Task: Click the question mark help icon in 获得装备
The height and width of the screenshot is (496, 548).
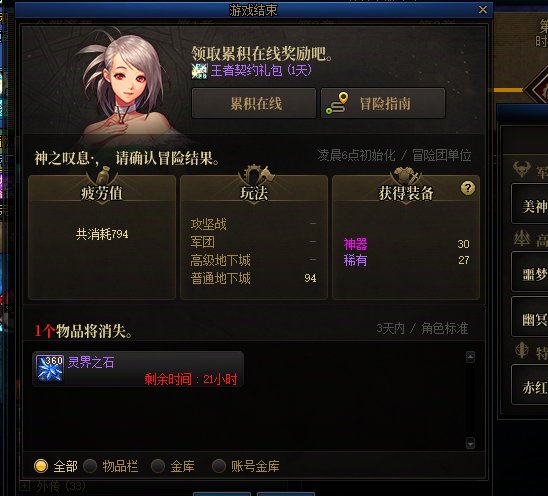Action: [x=468, y=188]
